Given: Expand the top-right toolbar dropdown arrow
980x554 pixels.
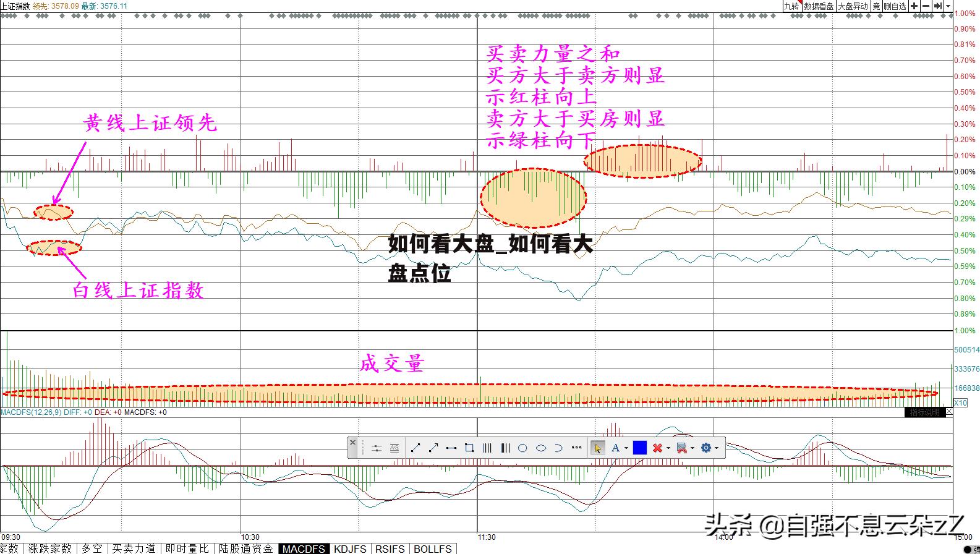Looking at the screenshot, I should pyautogui.click(x=948, y=6).
